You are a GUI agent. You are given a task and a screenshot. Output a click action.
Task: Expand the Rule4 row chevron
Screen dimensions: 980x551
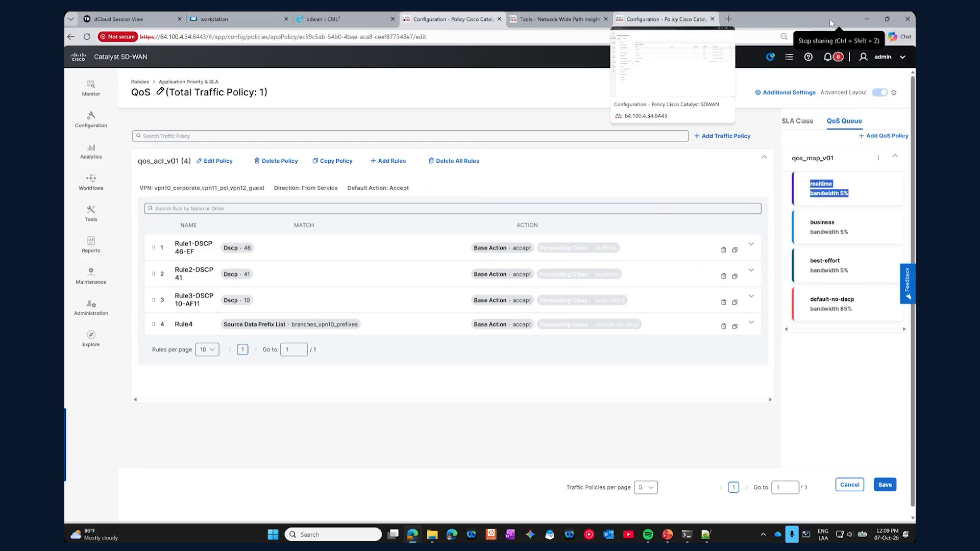click(751, 322)
